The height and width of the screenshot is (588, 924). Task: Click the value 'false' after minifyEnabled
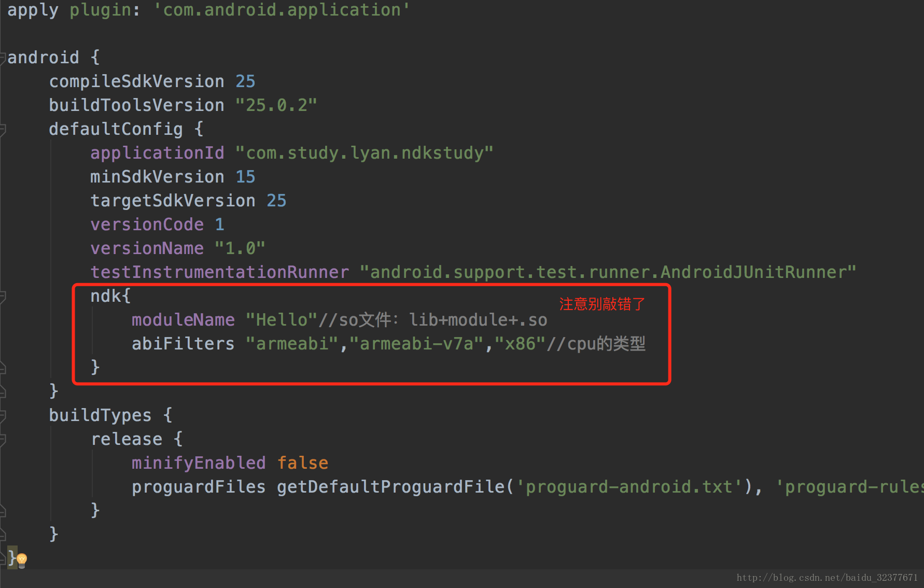click(302, 463)
